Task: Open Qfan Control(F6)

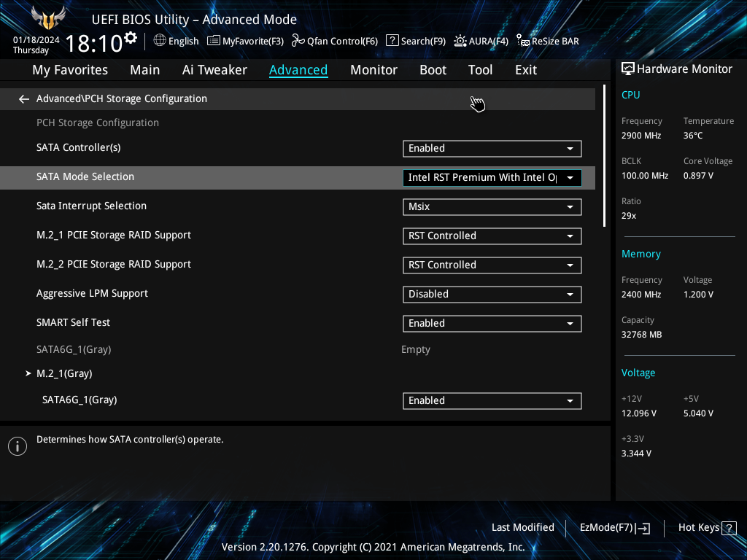Action: click(x=342, y=42)
